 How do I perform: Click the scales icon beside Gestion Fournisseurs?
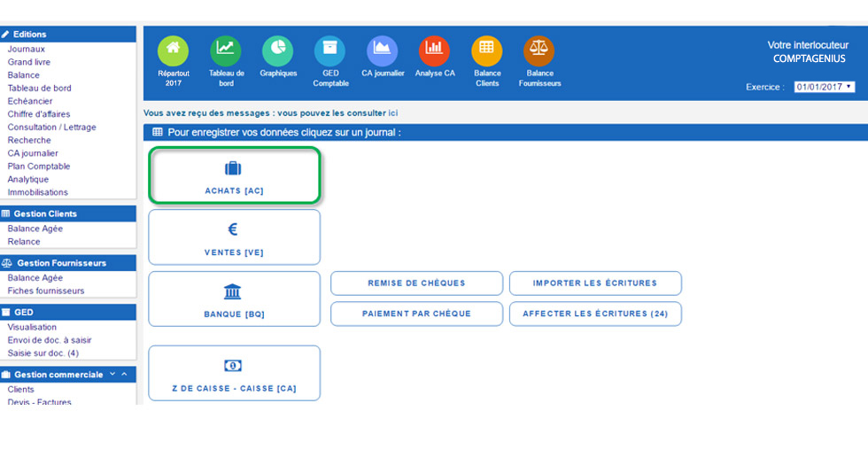(7, 263)
